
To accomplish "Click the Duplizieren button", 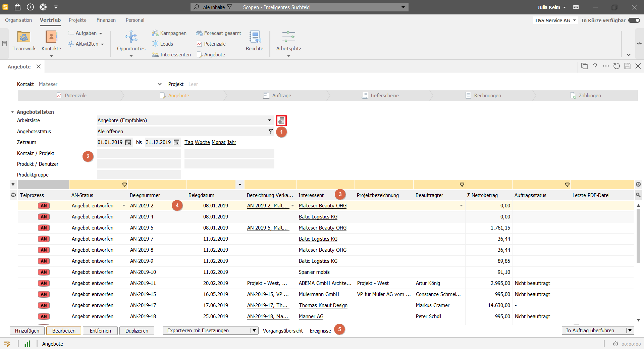I will tap(137, 331).
